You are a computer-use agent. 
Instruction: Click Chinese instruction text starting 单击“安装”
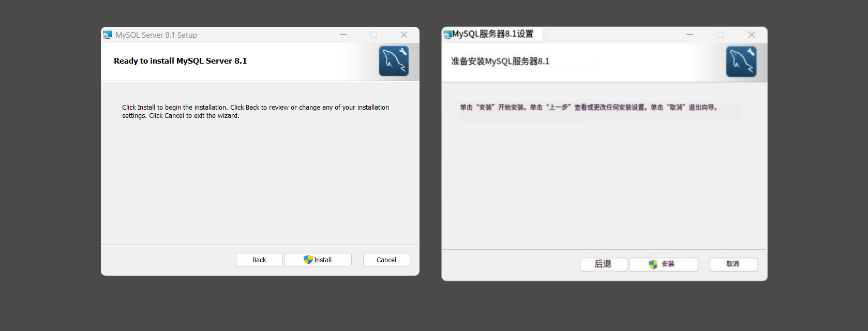pyautogui.click(x=589, y=108)
